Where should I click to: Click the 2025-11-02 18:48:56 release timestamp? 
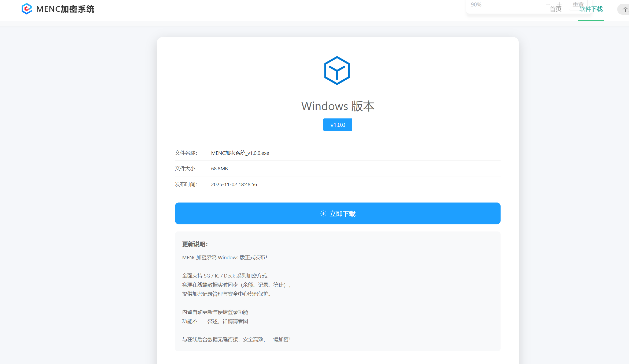point(234,185)
